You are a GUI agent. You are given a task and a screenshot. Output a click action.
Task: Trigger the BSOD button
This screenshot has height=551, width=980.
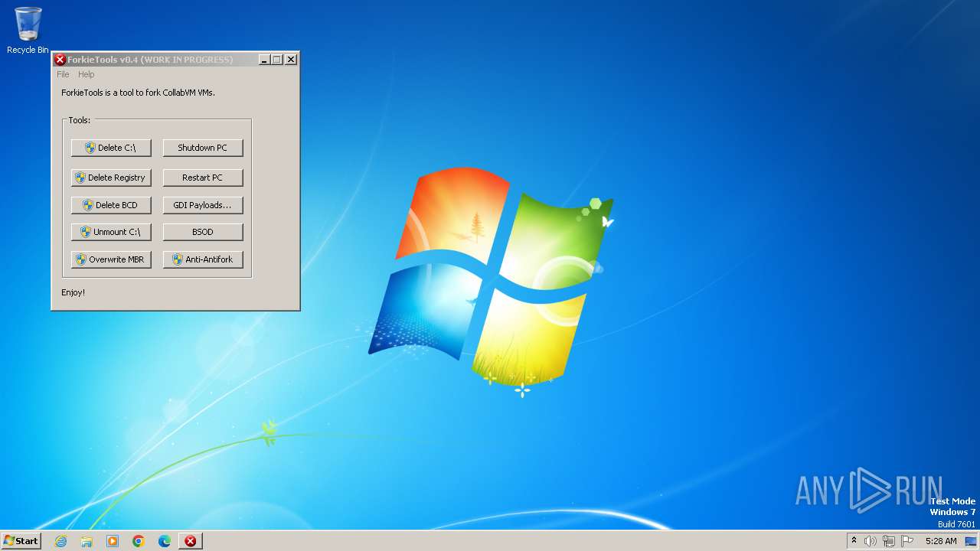[x=203, y=232]
